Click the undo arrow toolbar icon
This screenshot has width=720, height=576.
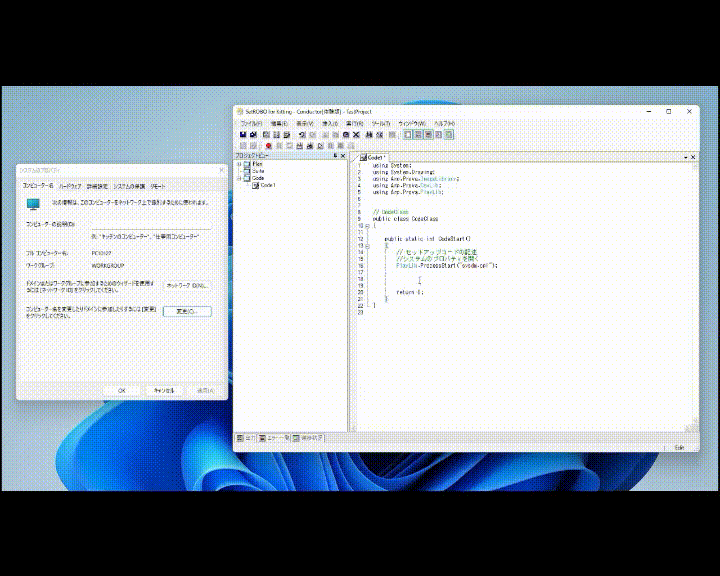[302, 135]
